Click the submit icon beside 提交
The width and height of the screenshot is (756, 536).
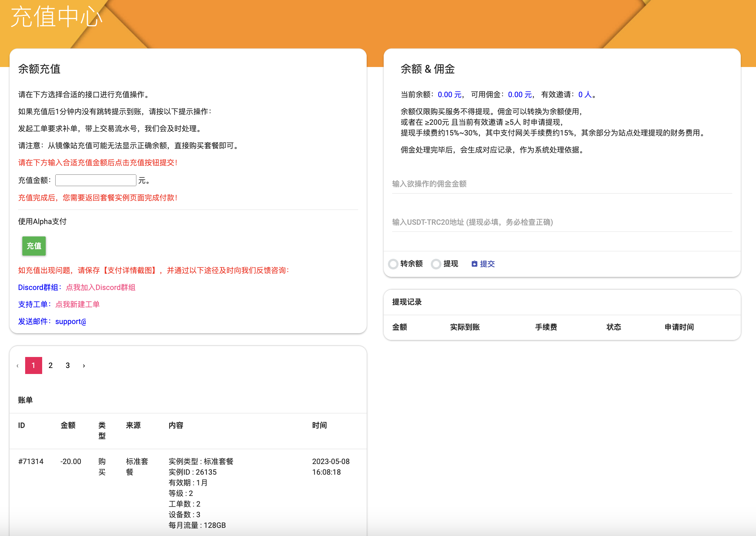[x=474, y=264]
